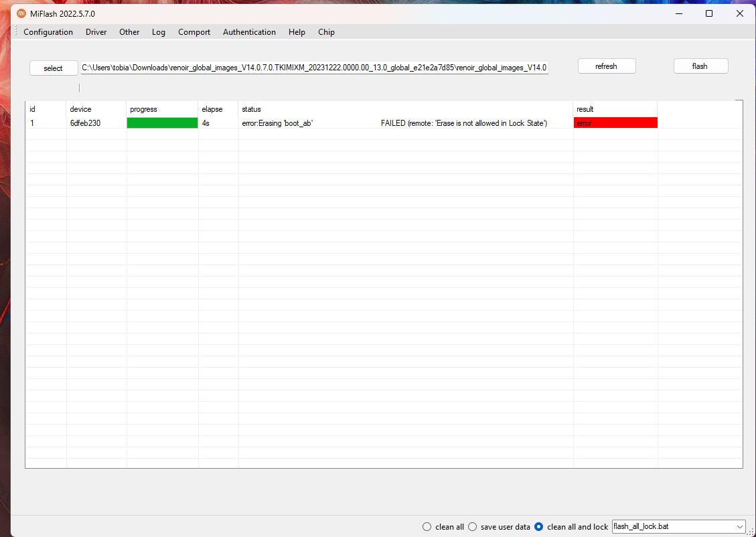Select device row 6dfeb230

click(85, 123)
